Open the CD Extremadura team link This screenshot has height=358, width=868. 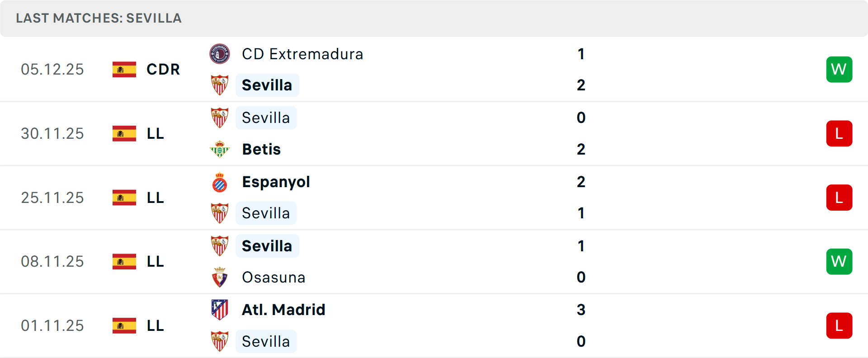(302, 54)
